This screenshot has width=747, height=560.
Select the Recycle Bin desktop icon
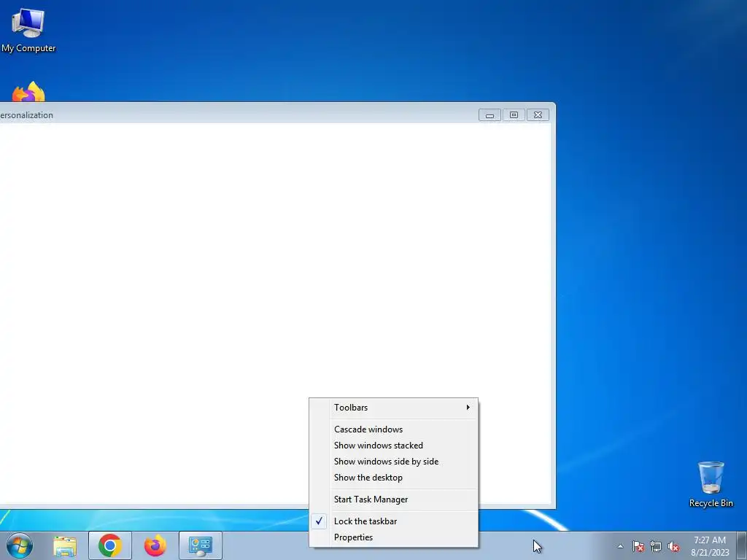point(711,484)
